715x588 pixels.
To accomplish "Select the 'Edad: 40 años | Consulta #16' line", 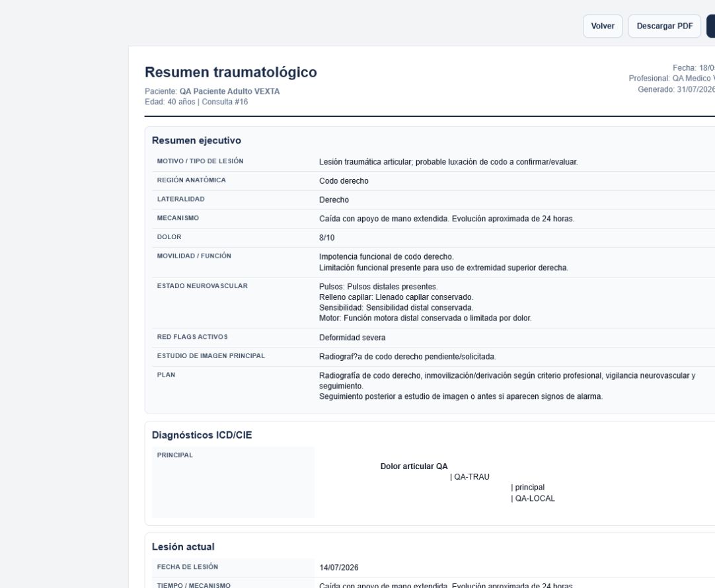I will pyautogui.click(x=196, y=102).
